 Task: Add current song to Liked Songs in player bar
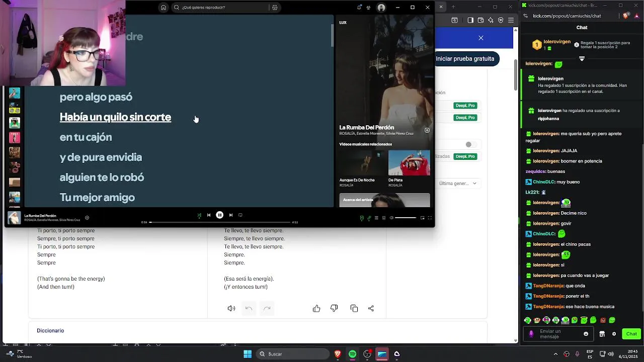87,218
